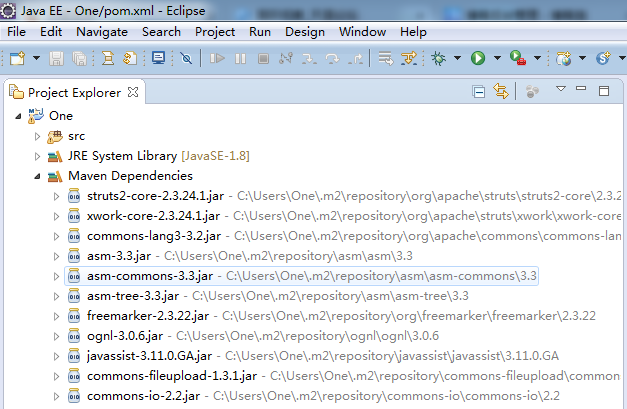Click the focus on active task icon
The image size is (627, 409).
(x=532, y=92)
